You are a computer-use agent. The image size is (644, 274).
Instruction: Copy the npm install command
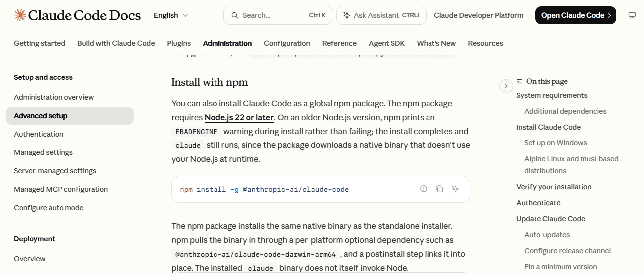click(439, 189)
